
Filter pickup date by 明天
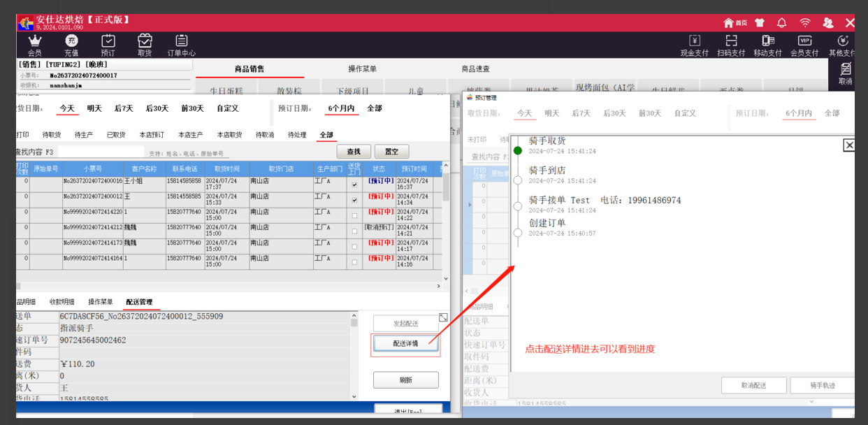point(94,108)
